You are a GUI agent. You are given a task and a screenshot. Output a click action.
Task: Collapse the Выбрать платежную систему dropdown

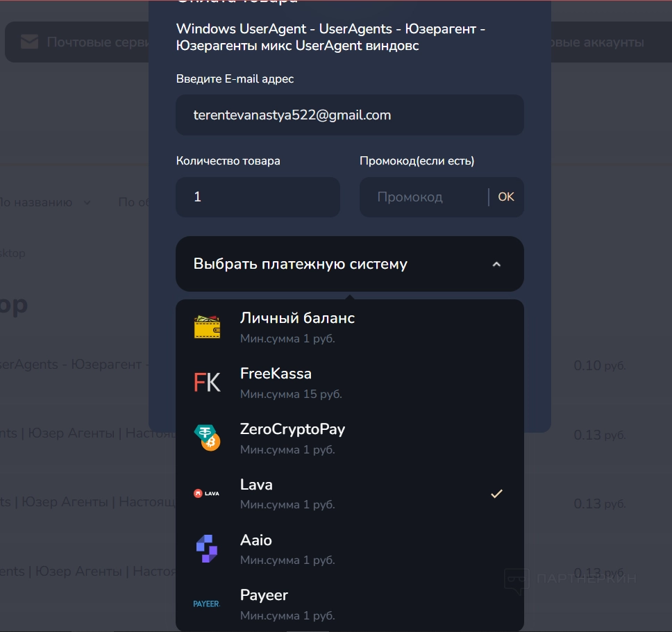[x=350, y=264]
